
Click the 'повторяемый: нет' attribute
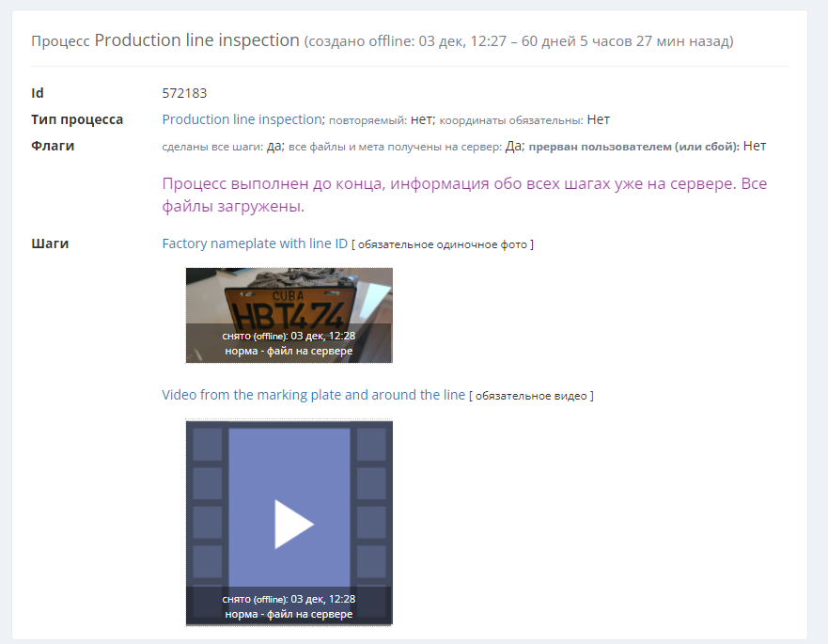[x=381, y=120]
